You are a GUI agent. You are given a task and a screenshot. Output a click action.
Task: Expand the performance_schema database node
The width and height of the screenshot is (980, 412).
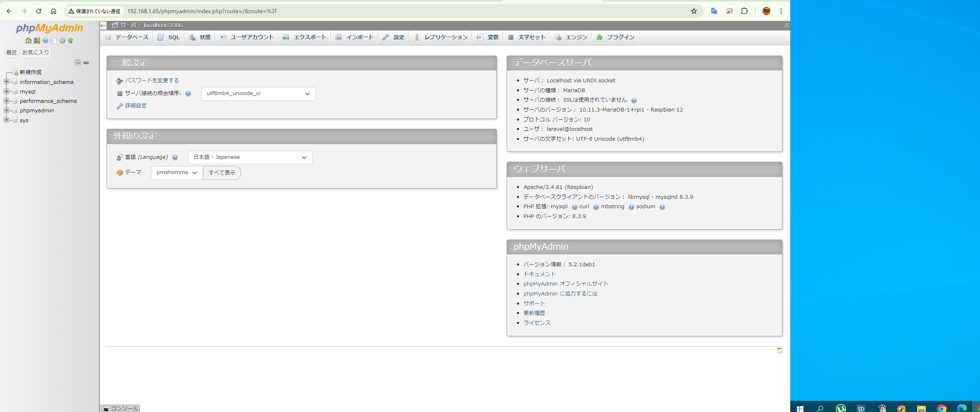point(7,101)
